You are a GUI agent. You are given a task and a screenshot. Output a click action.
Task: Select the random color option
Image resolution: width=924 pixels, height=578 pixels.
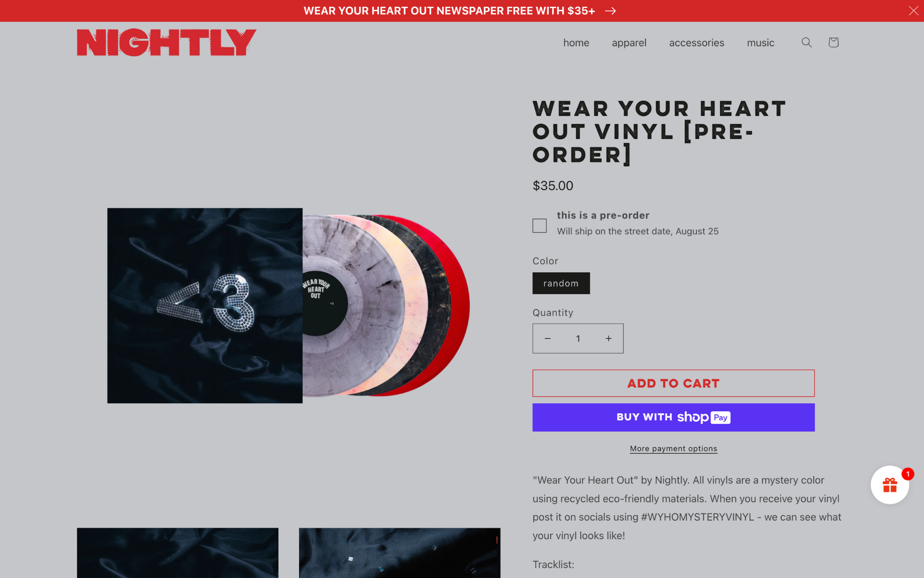(561, 283)
